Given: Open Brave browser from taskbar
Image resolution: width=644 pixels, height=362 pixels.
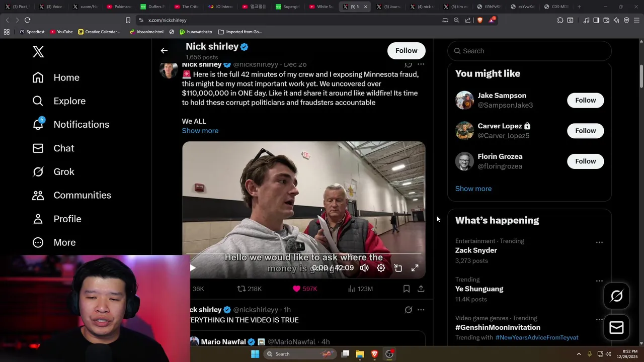Looking at the screenshot, I should pyautogui.click(x=374, y=354).
